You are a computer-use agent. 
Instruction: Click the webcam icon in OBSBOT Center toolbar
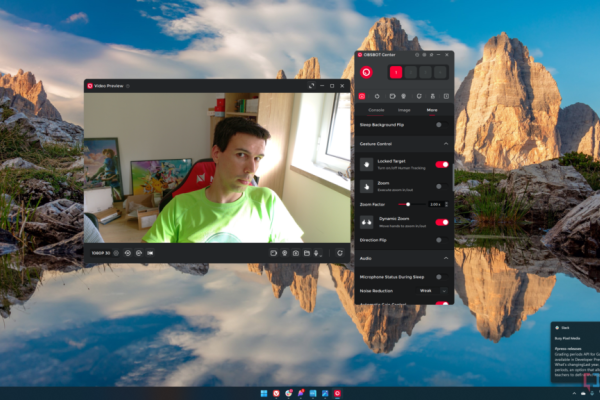click(403, 96)
